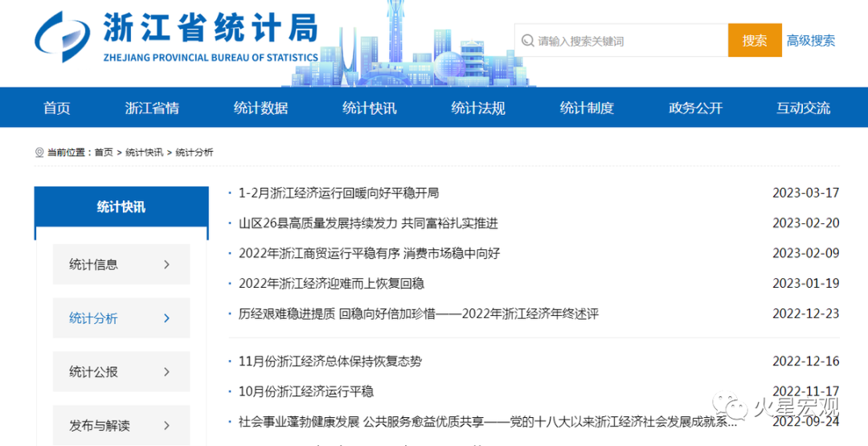This screenshot has width=868, height=446.
Task: Open article 历经艰难稳进提质 year-end review
Action: tap(419, 314)
